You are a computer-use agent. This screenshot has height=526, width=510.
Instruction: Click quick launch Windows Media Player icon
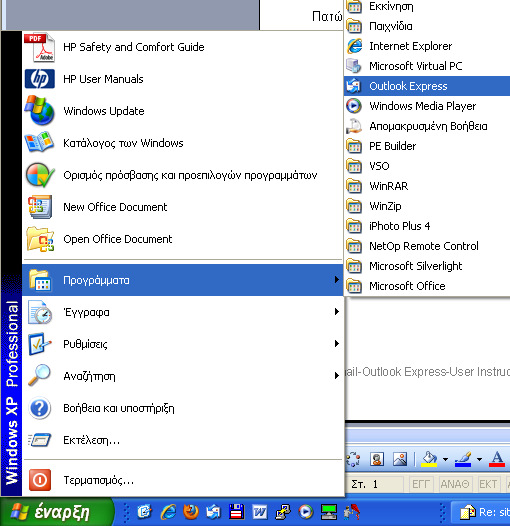click(x=305, y=512)
